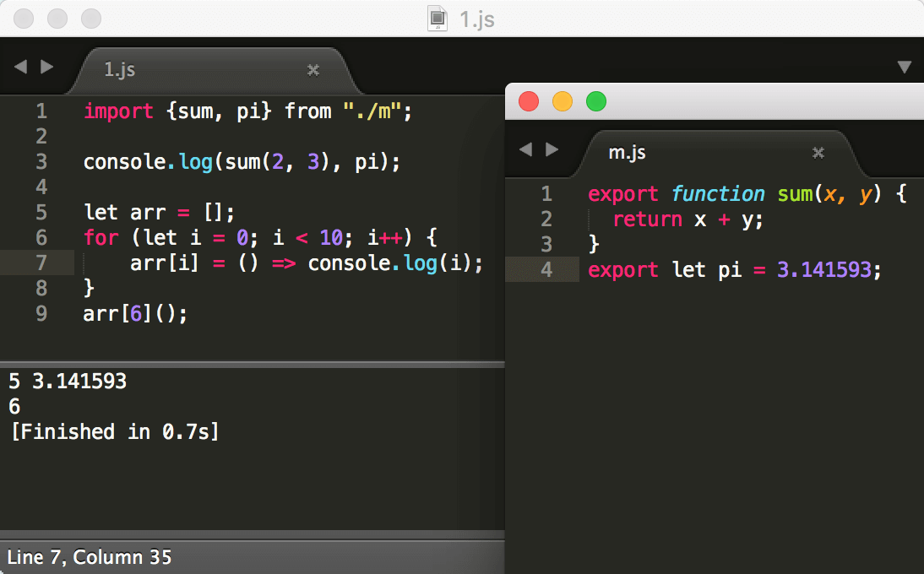Click 'Line 7, Column 35' in status bar
Viewport: 924px width, 574px height.
(x=89, y=557)
